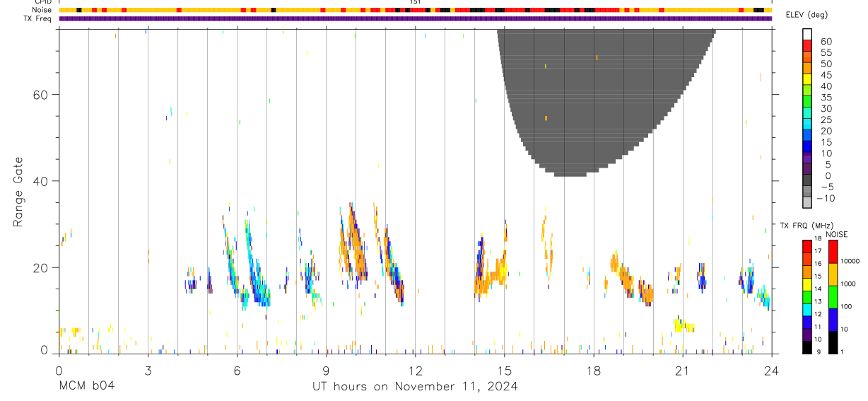Click the 'NOISE' legend title above noise bar
Image resolution: width=868 pixels, height=401 pixels.
pos(836,234)
